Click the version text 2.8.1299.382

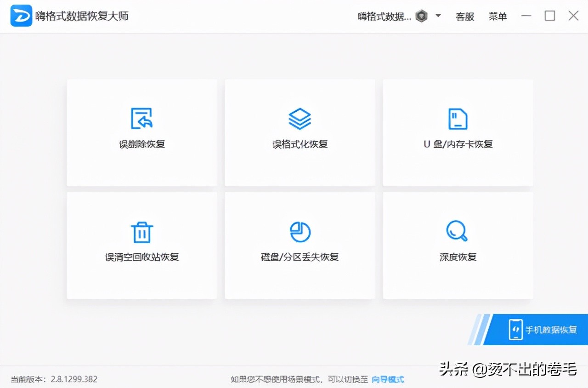[74, 379]
